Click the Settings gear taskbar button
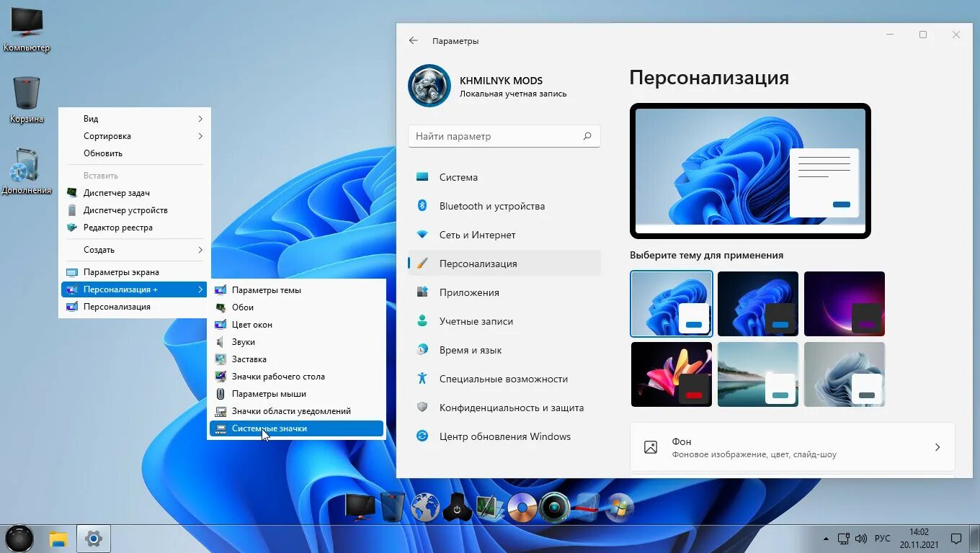Image resolution: width=980 pixels, height=553 pixels. [93, 539]
